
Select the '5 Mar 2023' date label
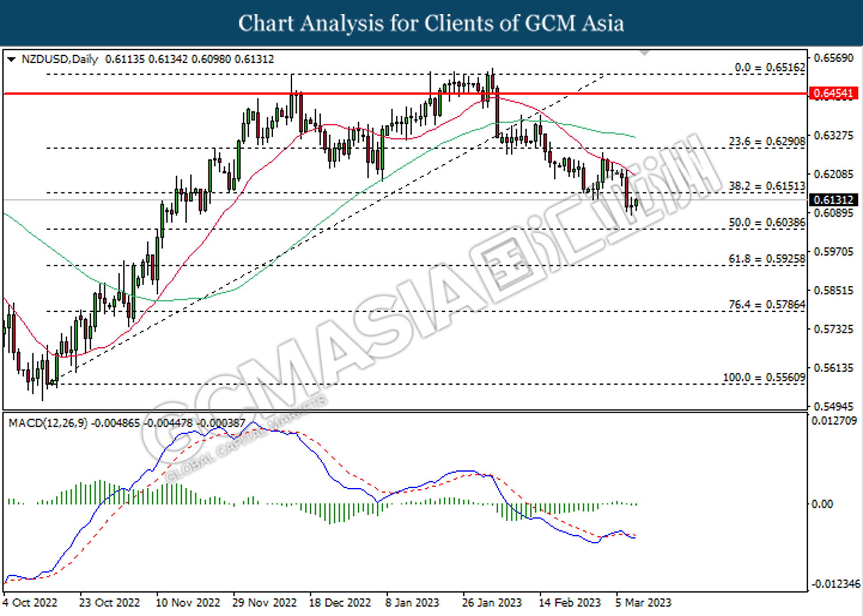pos(643,602)
